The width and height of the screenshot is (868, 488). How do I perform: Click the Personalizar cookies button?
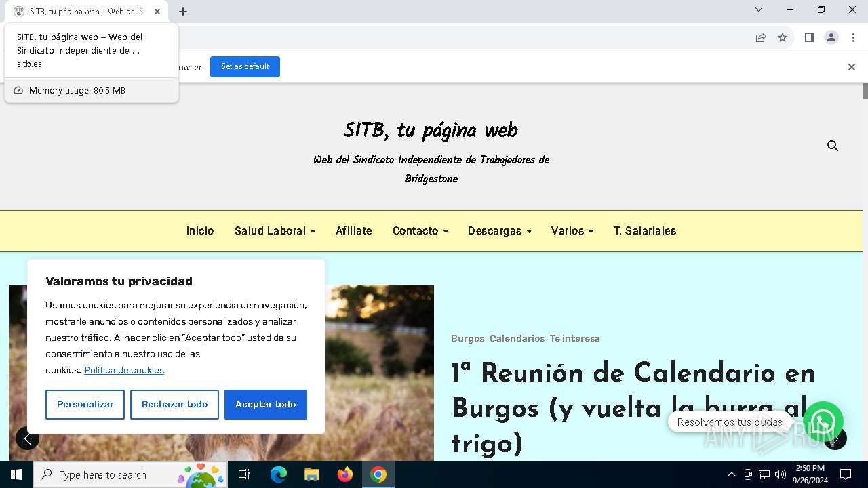(x=85, y=405)
